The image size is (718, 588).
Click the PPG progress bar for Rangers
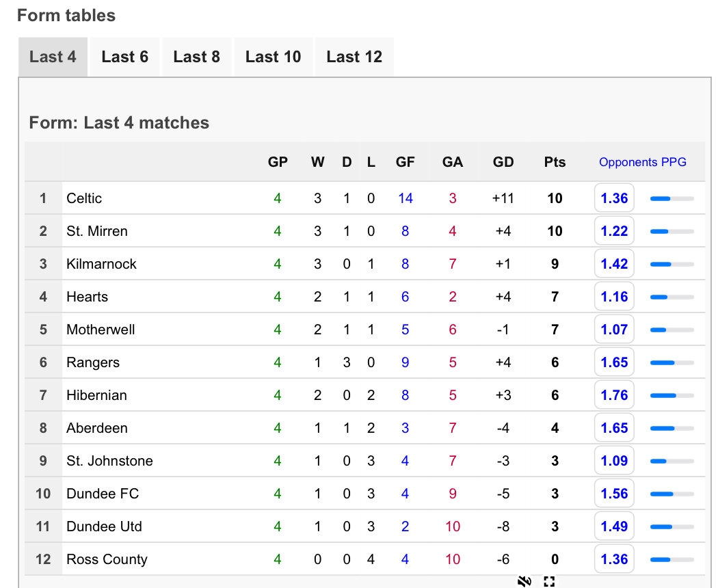pyautogui.click(x=672, y=362)
